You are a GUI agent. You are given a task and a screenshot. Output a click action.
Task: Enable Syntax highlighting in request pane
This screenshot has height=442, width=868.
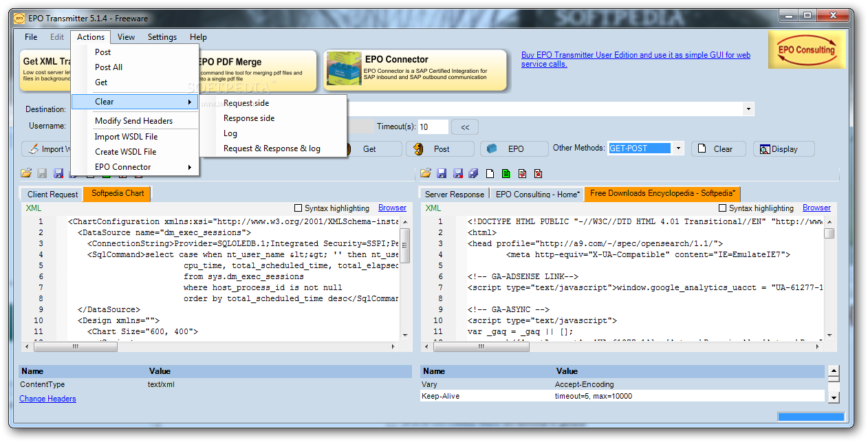click(298, 208)
